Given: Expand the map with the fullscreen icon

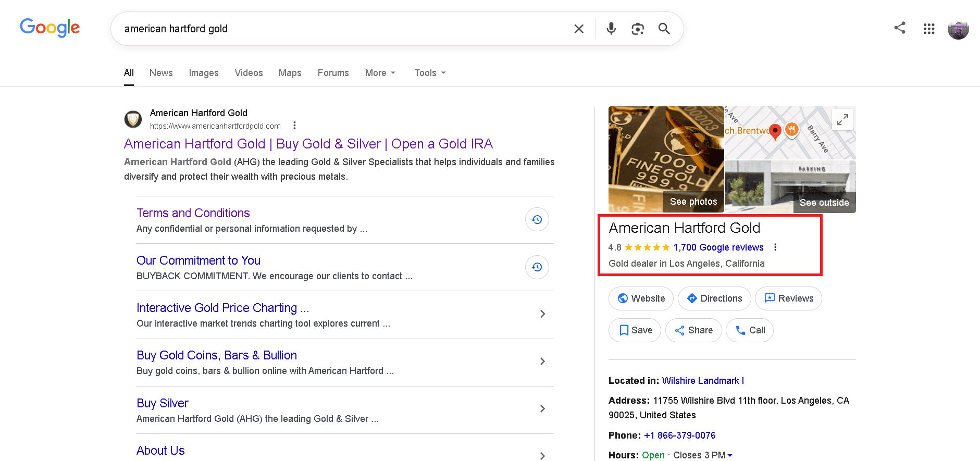Looking at the screenshot, I should click(x=842, y=119).
